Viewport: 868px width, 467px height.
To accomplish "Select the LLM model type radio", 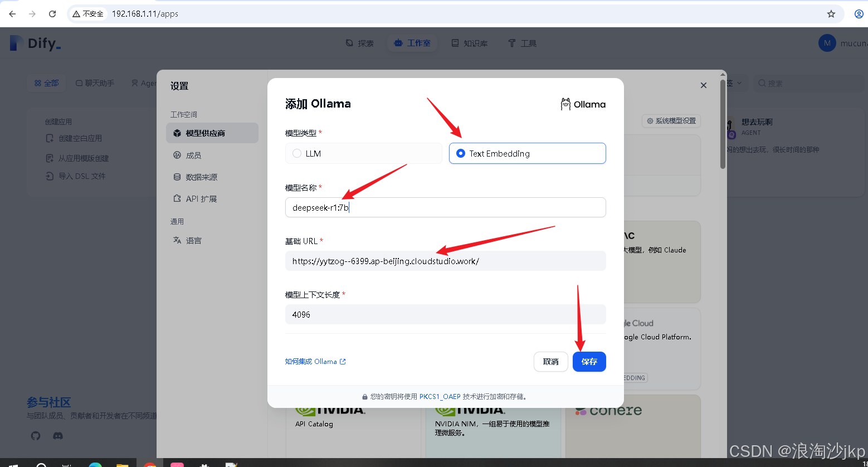I will click(297, 153).
